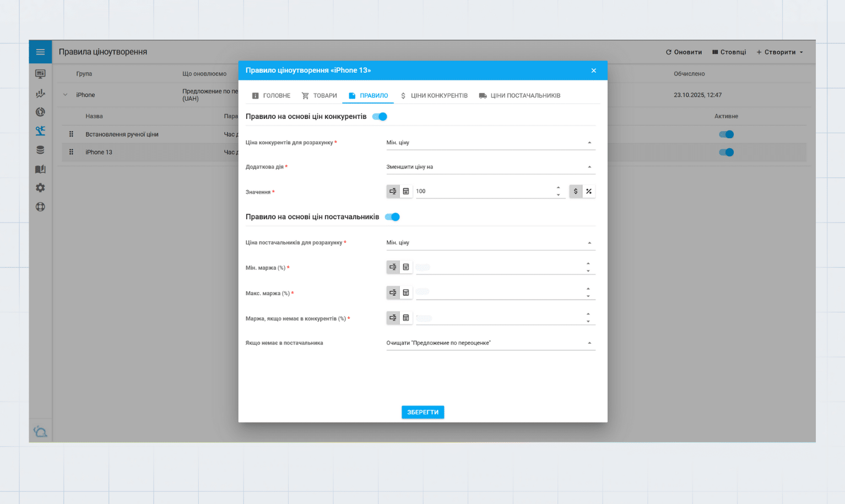Open the Ціни конкурентів tab
Viewport: 845px width, 504px height.
click(x=434, y=96)
